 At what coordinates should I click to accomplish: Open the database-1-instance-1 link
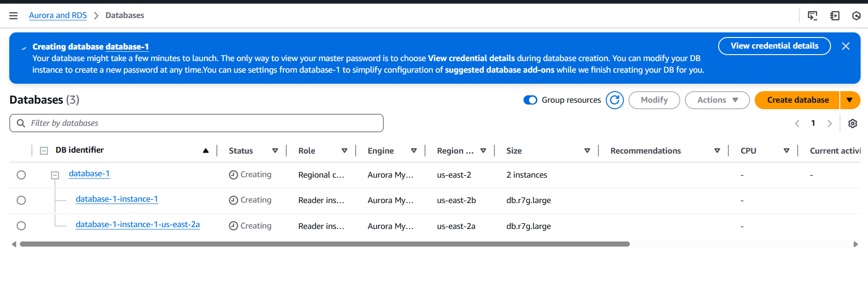click(x=117, y=199)
